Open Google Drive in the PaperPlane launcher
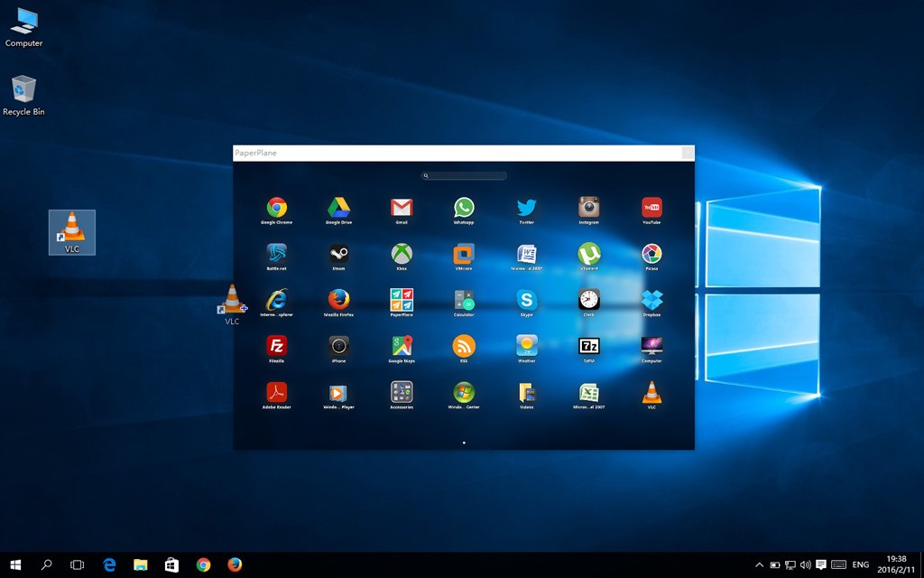924x578 pixels. click(x=339, y=208)
